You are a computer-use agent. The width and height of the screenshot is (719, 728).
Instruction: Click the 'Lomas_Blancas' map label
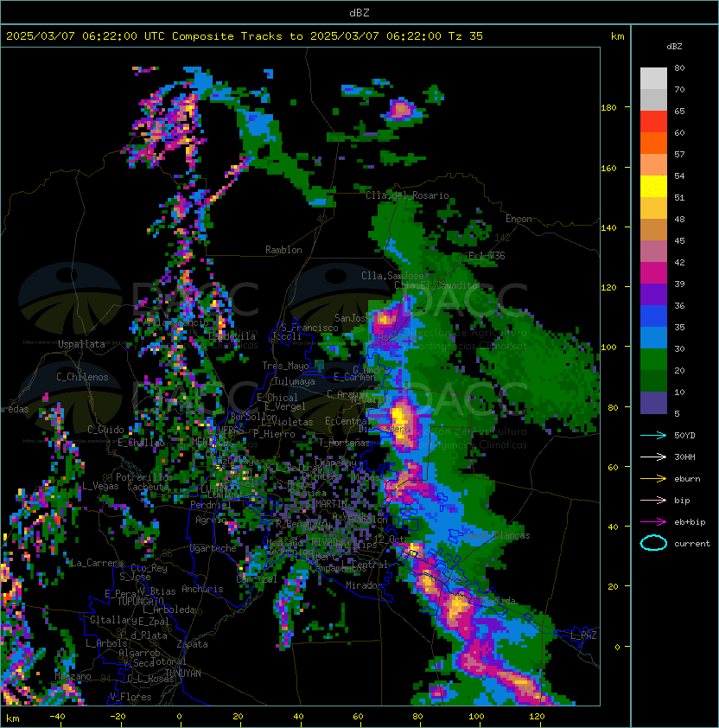pos(496,535)
